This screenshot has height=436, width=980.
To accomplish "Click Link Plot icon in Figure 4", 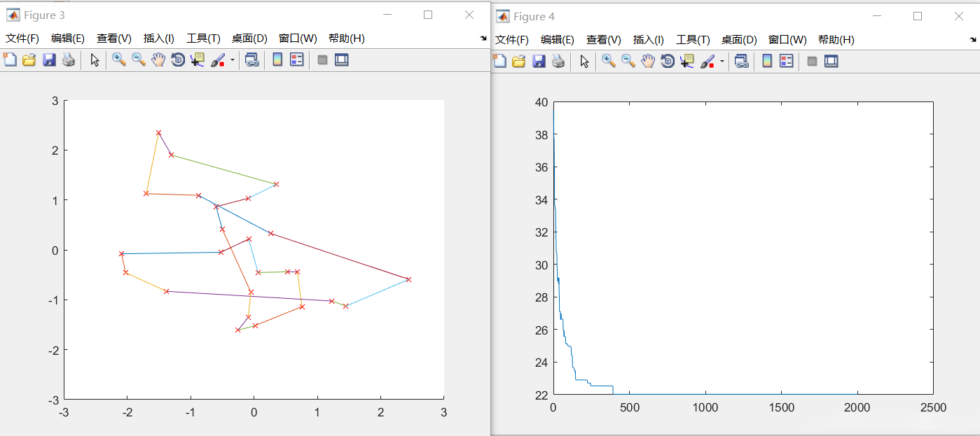I will [x=742, y=62].
